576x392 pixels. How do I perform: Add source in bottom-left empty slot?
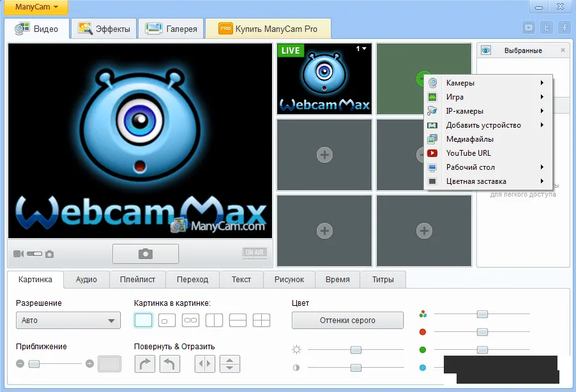(x=324, y=230)
